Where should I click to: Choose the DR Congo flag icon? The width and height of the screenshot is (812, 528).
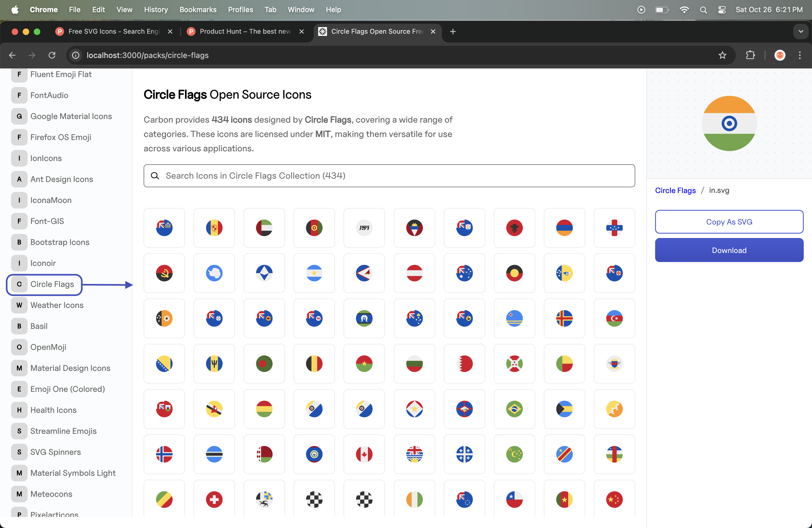(x=564, y=454)
